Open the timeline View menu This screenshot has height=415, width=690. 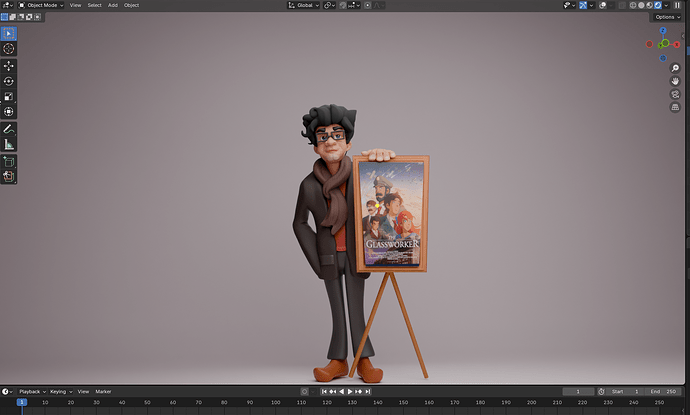tap(83, 391)
